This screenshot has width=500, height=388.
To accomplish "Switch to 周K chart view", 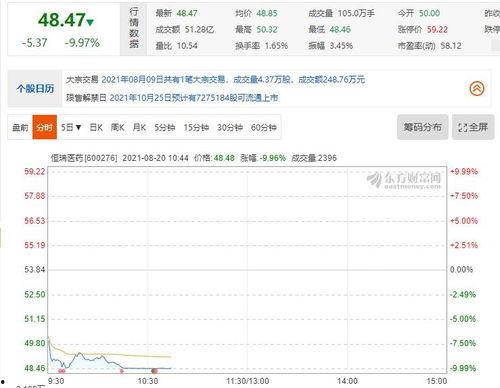I will 117,127.
